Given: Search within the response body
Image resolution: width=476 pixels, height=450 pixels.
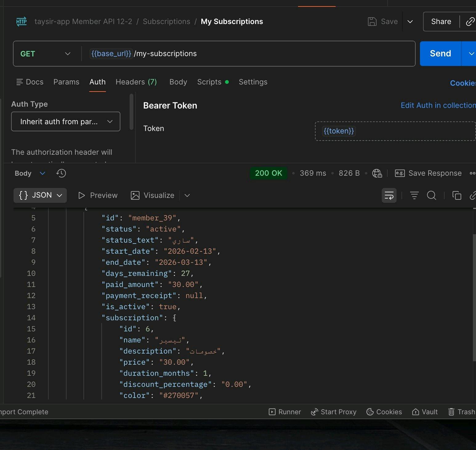Looking at the screenshot, I should (431, 195).
